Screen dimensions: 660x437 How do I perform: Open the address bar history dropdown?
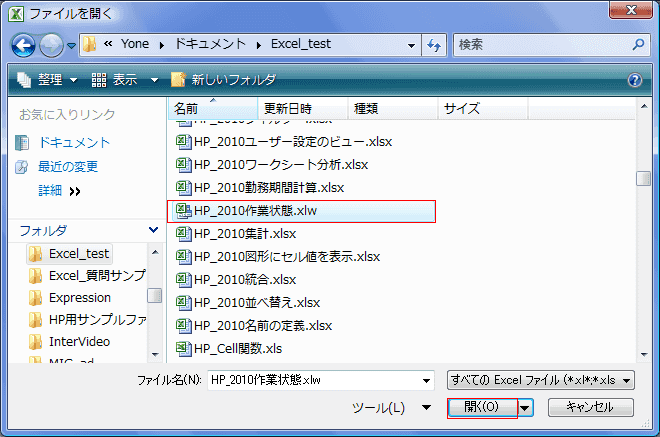pyautogui.click(x=411, y=45)
